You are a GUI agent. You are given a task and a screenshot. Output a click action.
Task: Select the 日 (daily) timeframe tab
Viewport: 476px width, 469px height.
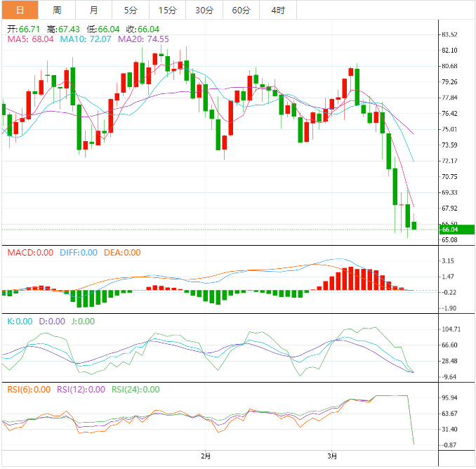[x=19, y=10]
